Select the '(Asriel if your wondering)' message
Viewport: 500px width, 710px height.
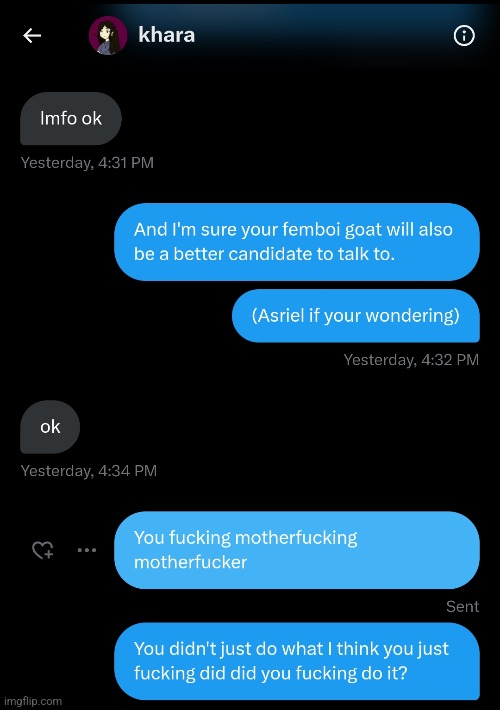[x=356, y=316]
